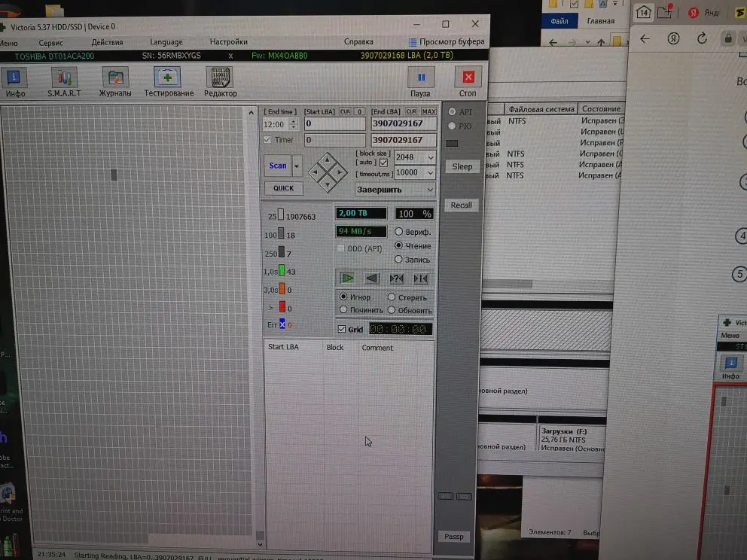Click the random seek question-mark button
The width and height of the screenshot is (747, 560).
tap(396, 278)
